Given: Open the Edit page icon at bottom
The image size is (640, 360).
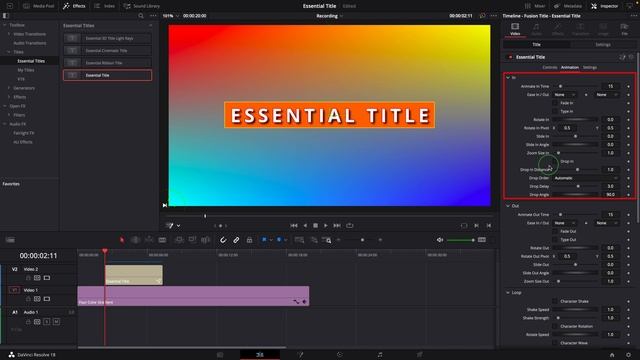Looking at the screenshot, I should (x=260, y=355).
